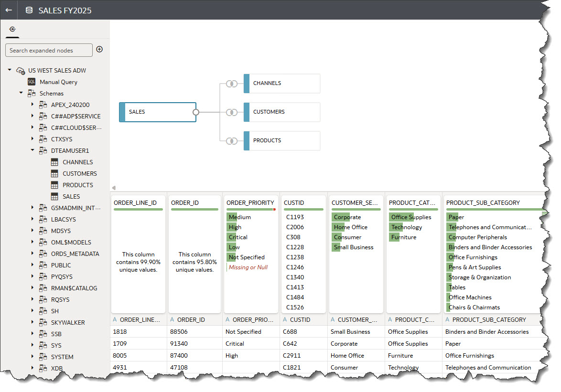The height and width of the screenshot is (392, 561).
Task: Click the SSB schema icon
Action: (x=43, y=334)
